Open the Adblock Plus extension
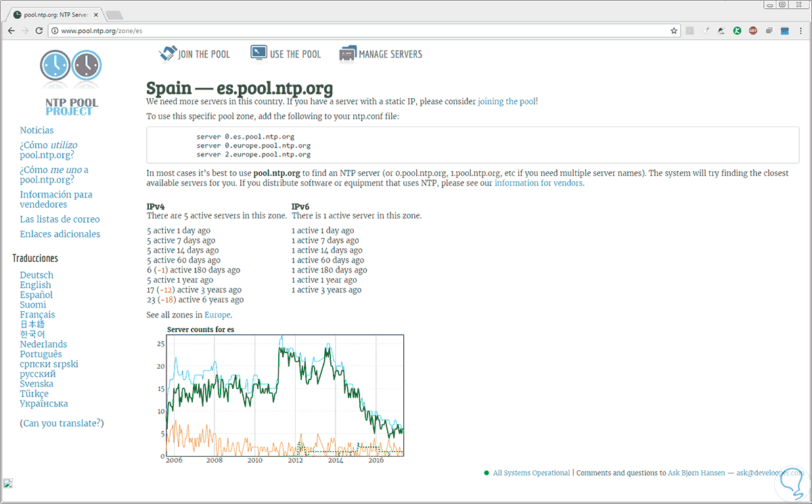Image resolution: width=812 pixels, height=504 pixels. 753,30
